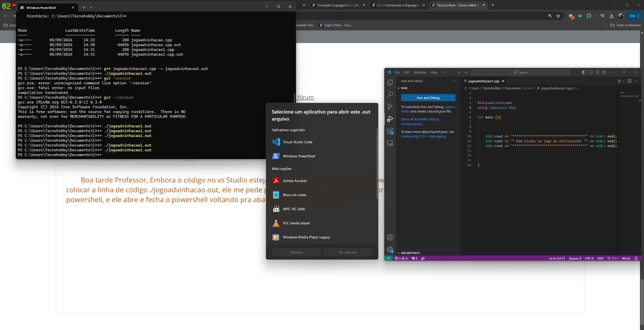
Task: Bookmark this page with Chrome star icon
Action: click(x=558, y=16)
